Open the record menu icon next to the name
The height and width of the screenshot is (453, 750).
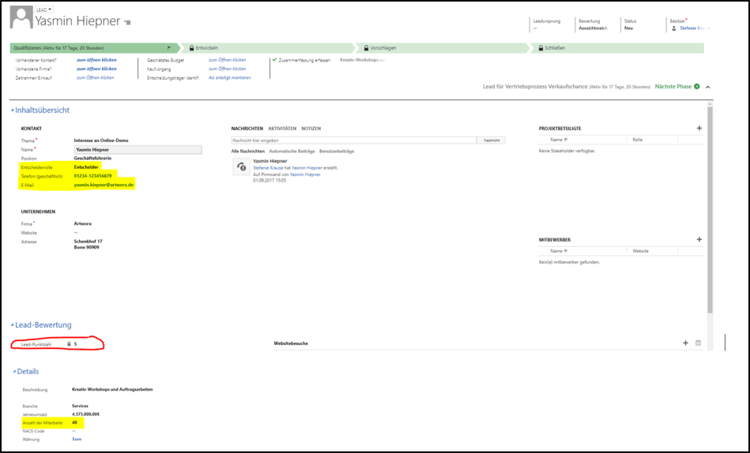(129, 22)
